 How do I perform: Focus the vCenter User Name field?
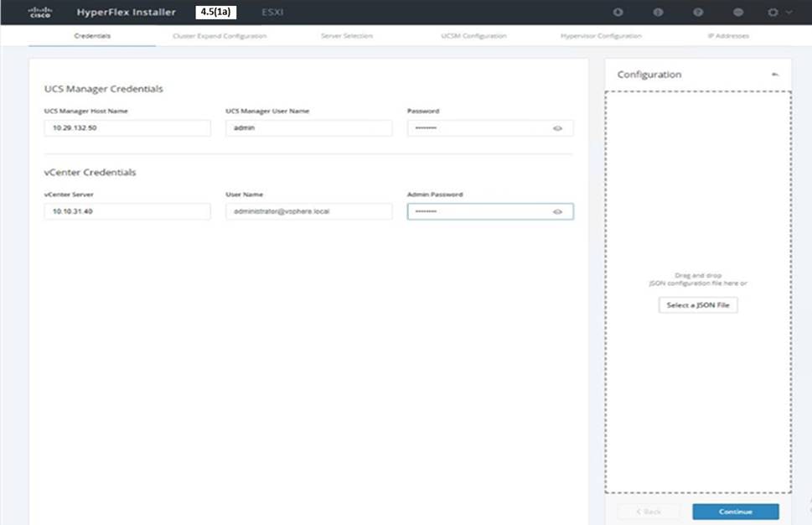pos(308,211)
